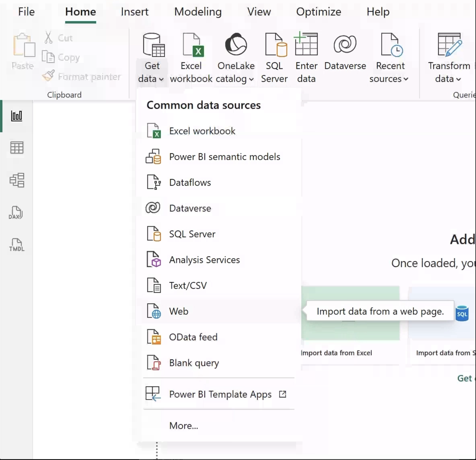This screenshot has width=476, height=460.
Task: Click Excel workbook ribbon icon
Action: 193,45
